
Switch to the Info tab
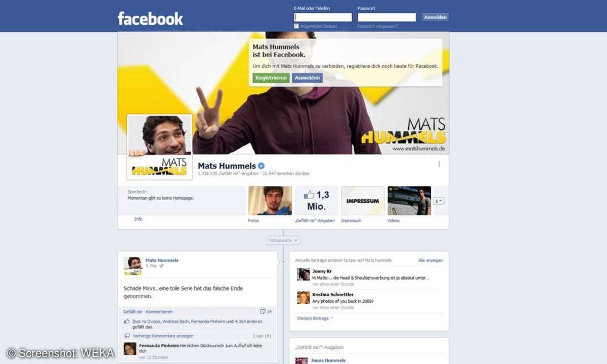click(138, 219)
